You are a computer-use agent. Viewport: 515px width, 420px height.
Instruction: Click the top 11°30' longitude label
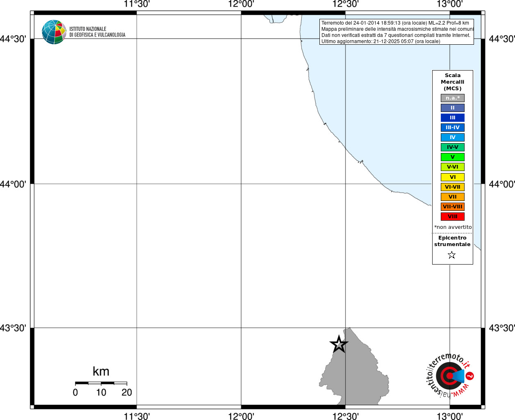point(137,4)
